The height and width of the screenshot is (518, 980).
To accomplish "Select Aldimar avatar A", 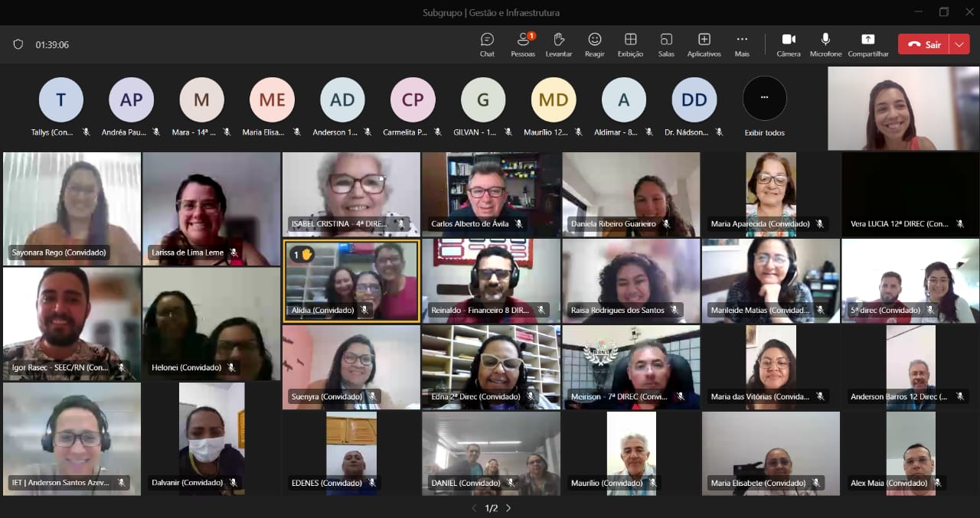I will tap(624, 99).
